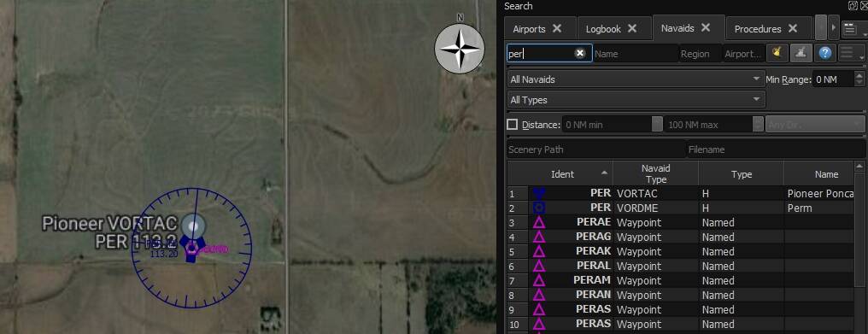The image size is (868, 334).
Task: Adjust the Min Range spinner arrows
Action: 859,79
